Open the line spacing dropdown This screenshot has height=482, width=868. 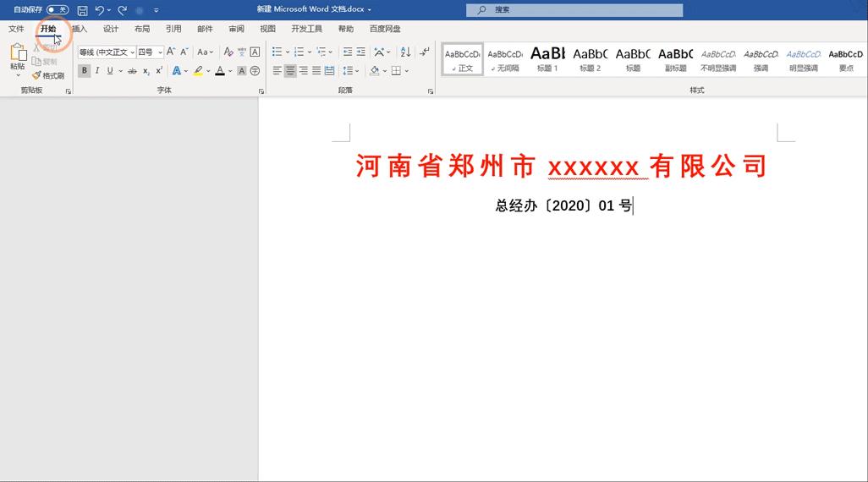tap(350, 71)
